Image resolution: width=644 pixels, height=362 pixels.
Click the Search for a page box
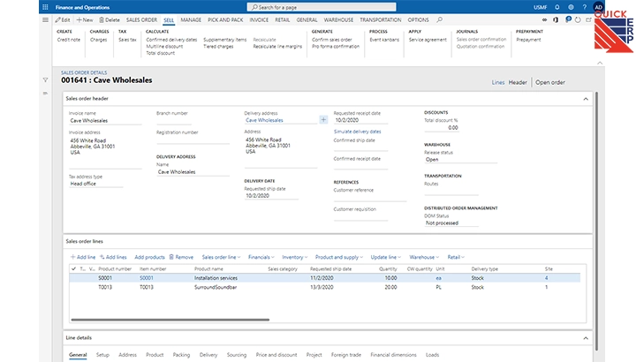322,7
